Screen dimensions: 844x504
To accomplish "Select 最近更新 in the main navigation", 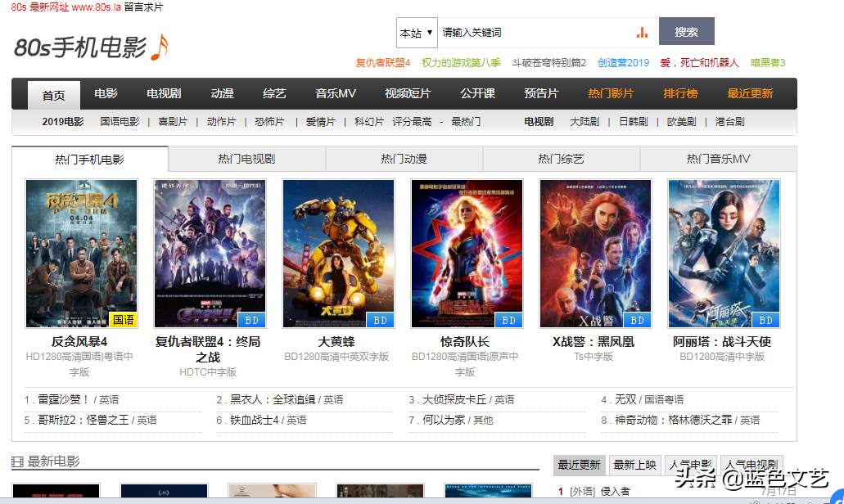I will [x=750, y=93].
